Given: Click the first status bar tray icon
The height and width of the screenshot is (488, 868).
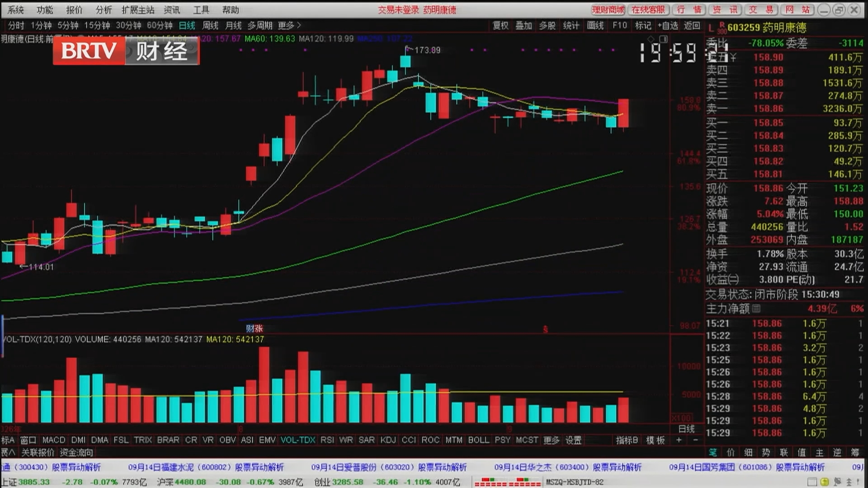Looking at the screenshot, I should 812,482.
